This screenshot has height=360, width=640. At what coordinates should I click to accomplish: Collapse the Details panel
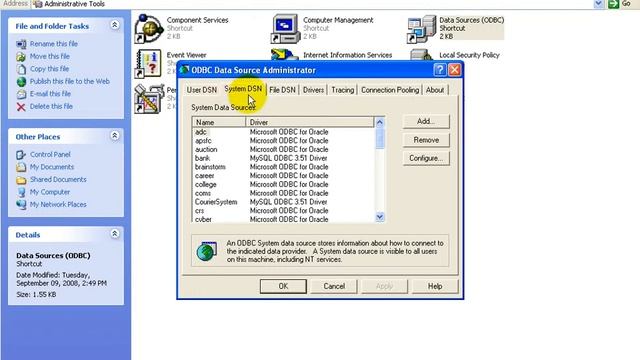point(115,234)
